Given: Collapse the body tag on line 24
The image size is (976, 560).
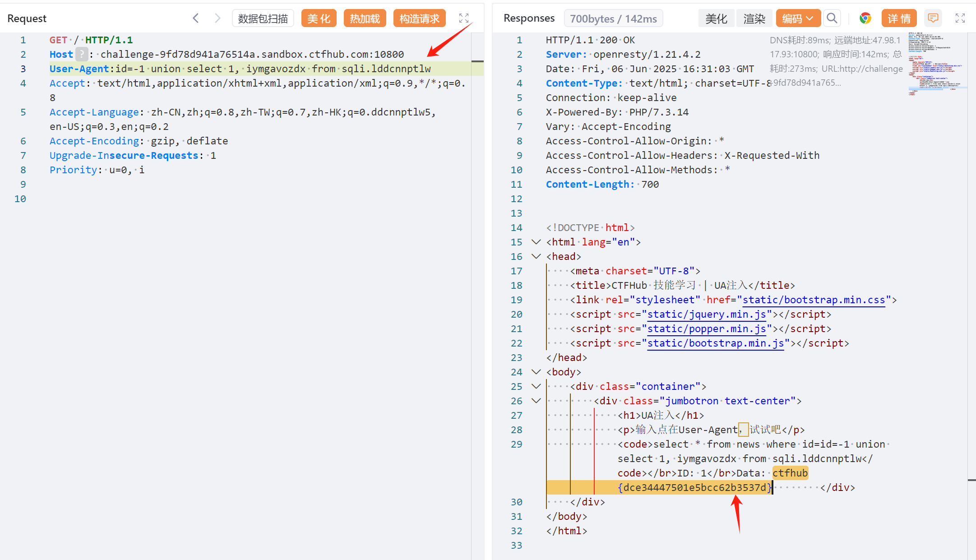Looking at the screenshot, I should 536,372.
